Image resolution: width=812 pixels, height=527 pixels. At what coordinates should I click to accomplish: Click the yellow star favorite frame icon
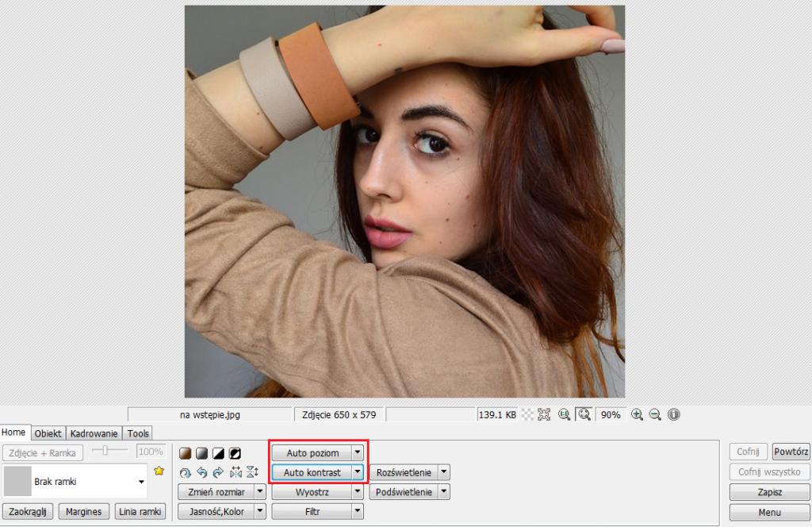pyautogui.click(x=159, y=471)
